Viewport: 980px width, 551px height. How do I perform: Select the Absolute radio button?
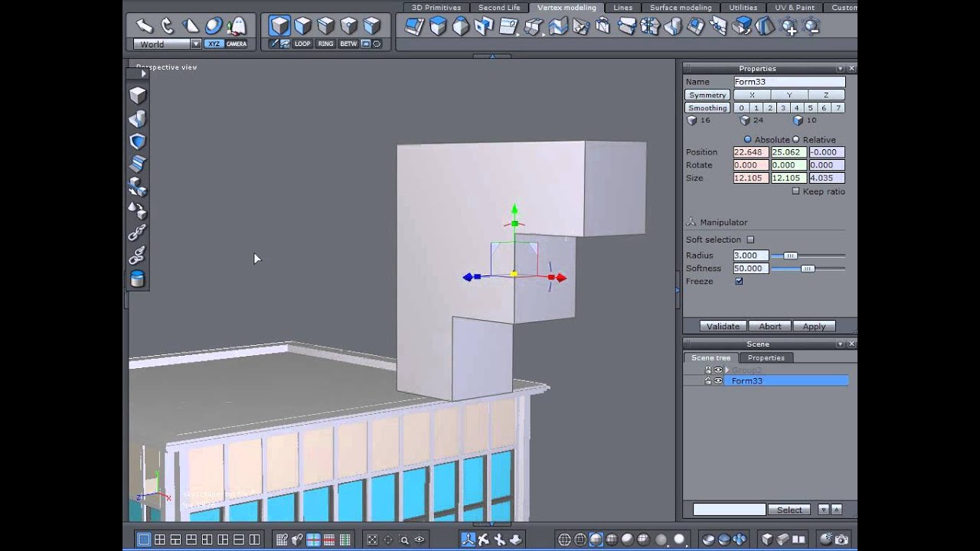click(748, 139)
